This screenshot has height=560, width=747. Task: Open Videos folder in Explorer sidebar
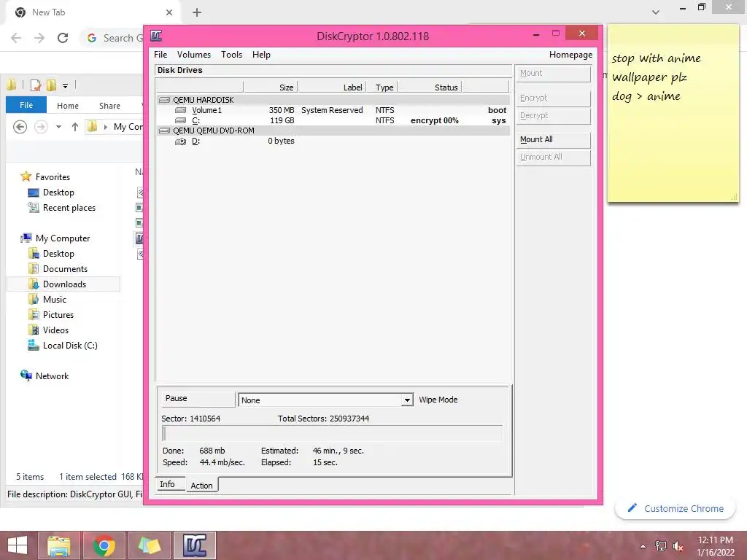(x=55, y=330)
